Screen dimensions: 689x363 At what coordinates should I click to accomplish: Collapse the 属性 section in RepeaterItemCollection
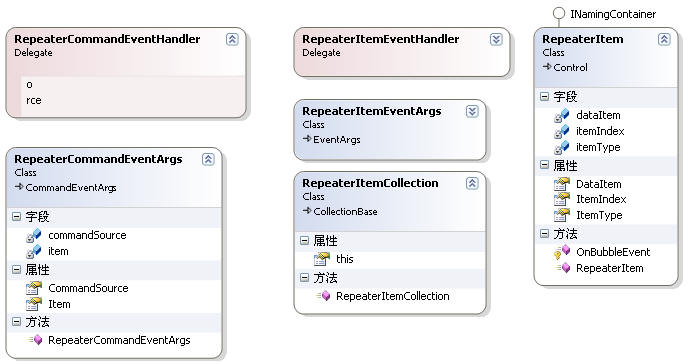[305, 240]
